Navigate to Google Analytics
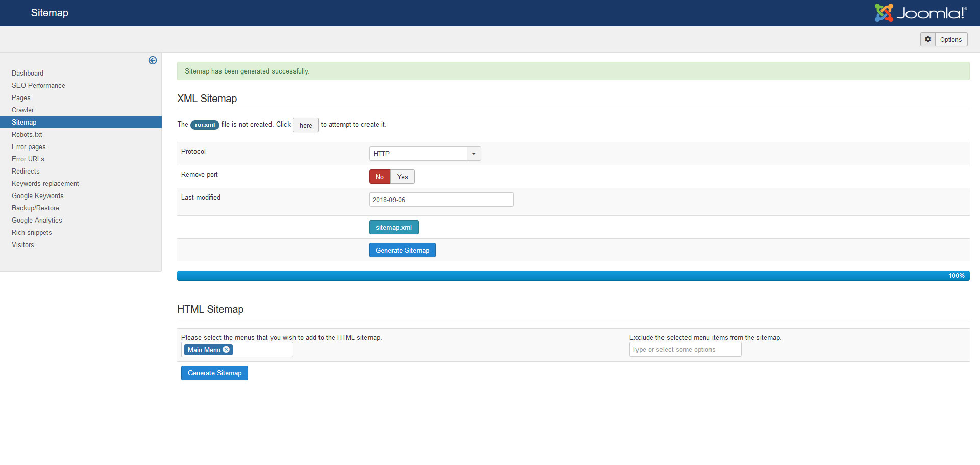The width and height of the screenshot is (980, 465). pyautogui.click(x=37, y=220)
